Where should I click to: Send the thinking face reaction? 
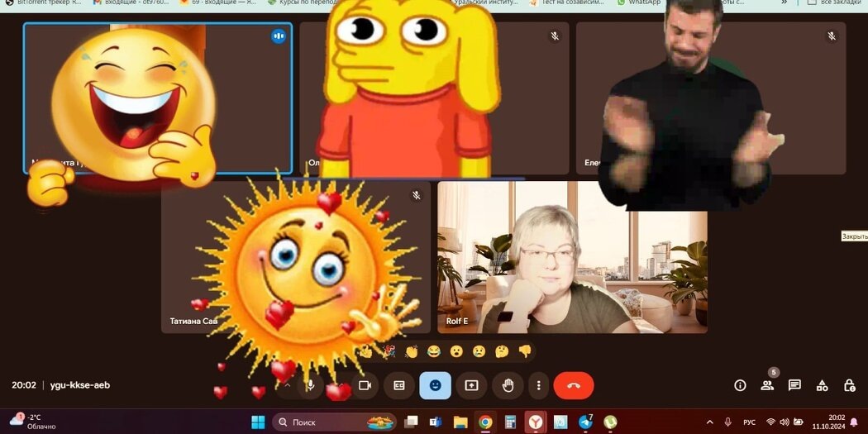502,351
